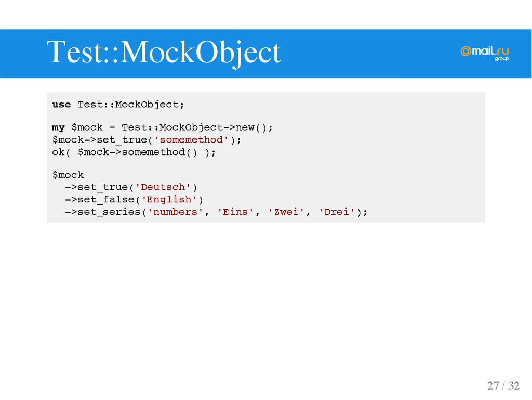Click the mail.ru group logo

485,53
